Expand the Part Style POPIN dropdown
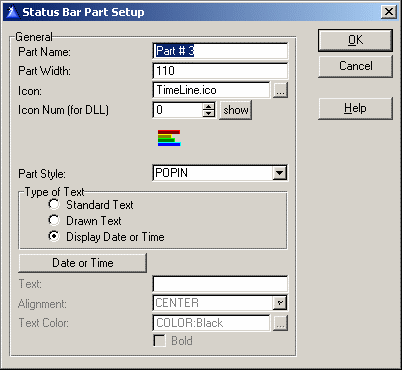 (x=279, y=173)
